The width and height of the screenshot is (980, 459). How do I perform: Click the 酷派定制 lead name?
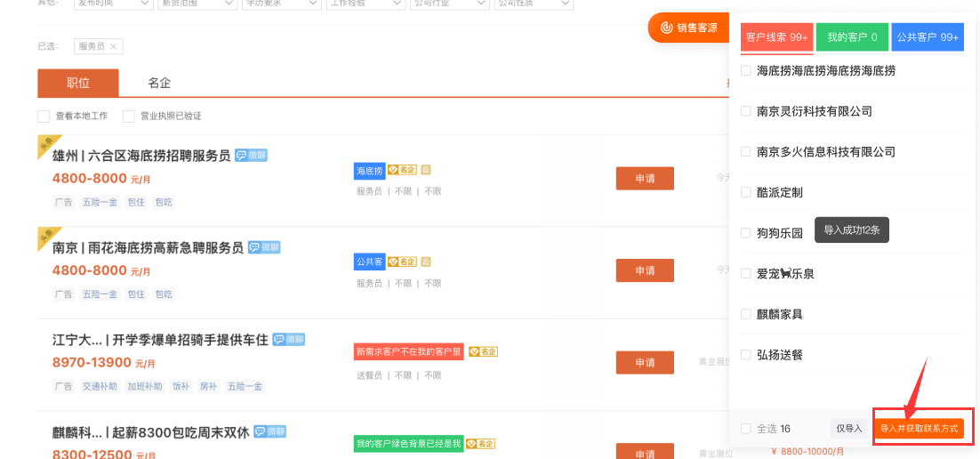click(x=779, y=193)
